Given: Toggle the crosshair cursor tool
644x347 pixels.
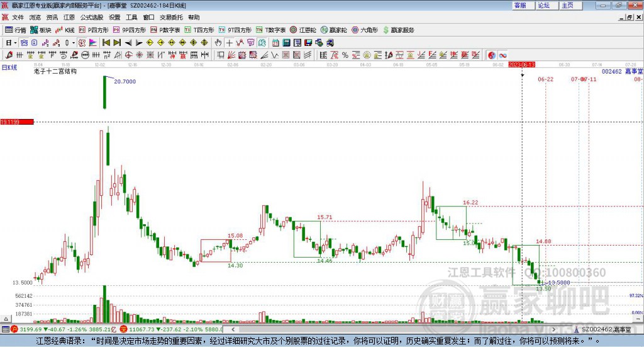Looking at the screenshot, I should coord(229,43).
